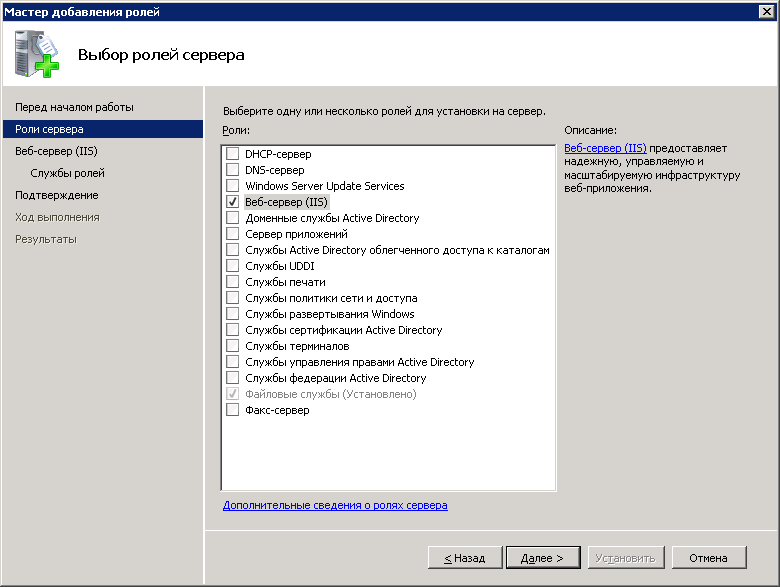Go to Веб-сервер (IIS) sidebar step
The image size is (780, 587).
coord(56,151)
